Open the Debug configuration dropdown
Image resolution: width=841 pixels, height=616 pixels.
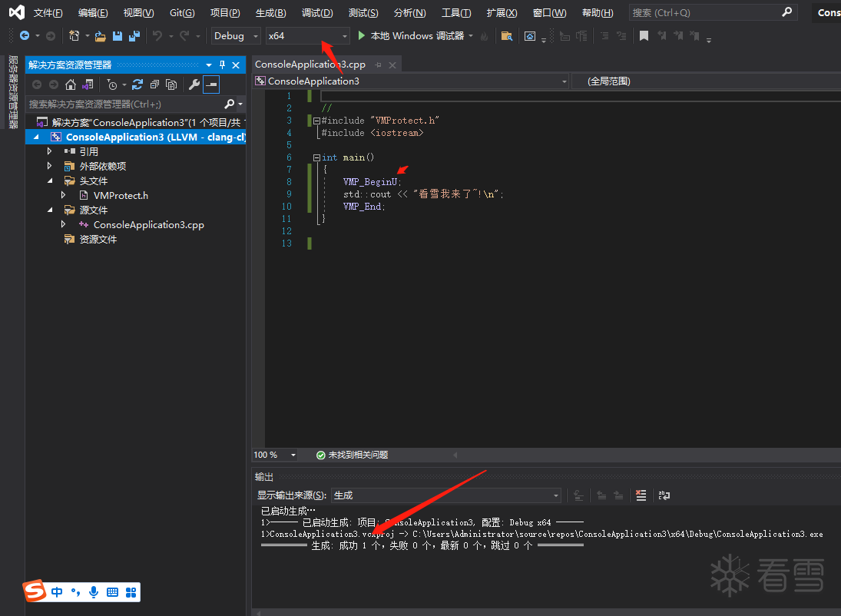pyautogui.click(x=236, y=36)
